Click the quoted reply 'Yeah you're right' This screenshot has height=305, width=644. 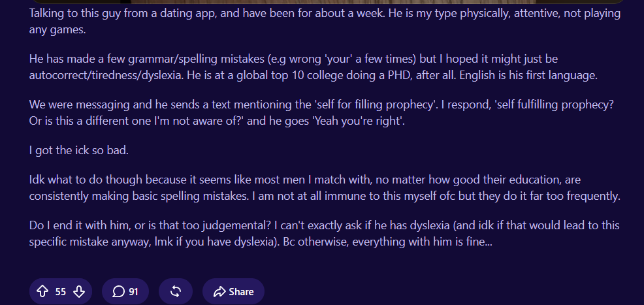359,121
